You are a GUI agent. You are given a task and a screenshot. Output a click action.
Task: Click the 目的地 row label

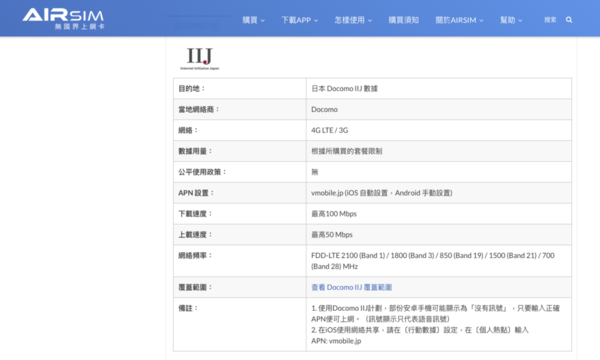point(192,89)
